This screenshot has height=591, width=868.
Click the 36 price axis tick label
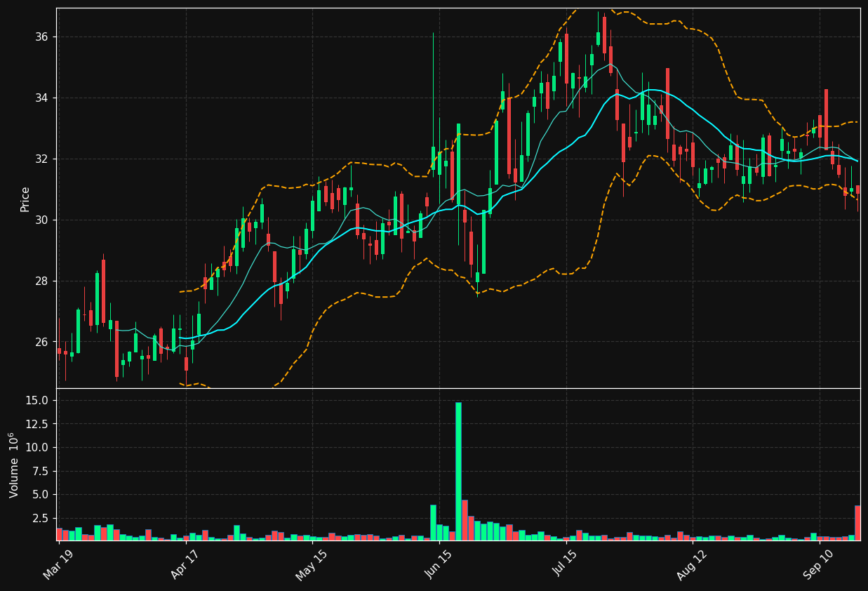(x=43, y=37)
